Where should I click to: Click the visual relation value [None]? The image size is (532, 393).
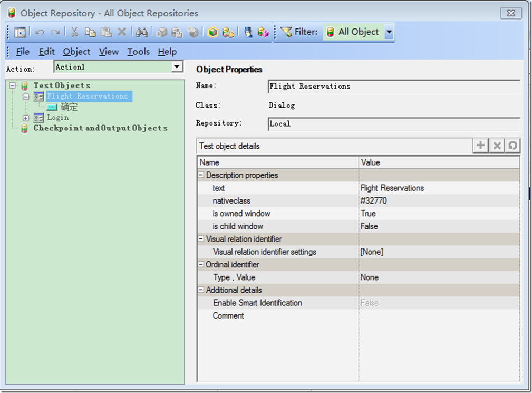[x=372, y=252]
